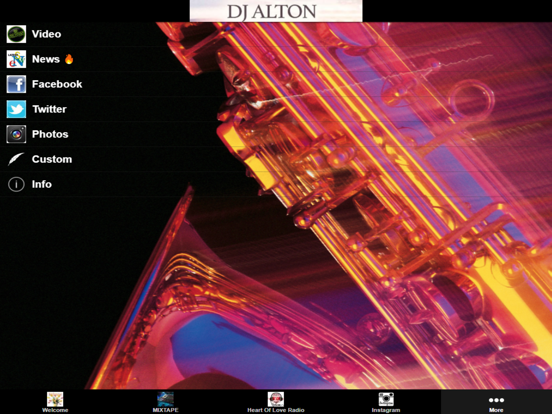Tap the Welcome tab icon
552x414 pixels.
click(55, 399)
